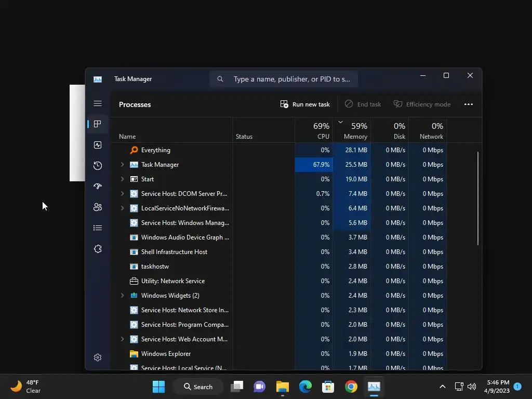Click the Efficiency mode button

tap(422, 104)
